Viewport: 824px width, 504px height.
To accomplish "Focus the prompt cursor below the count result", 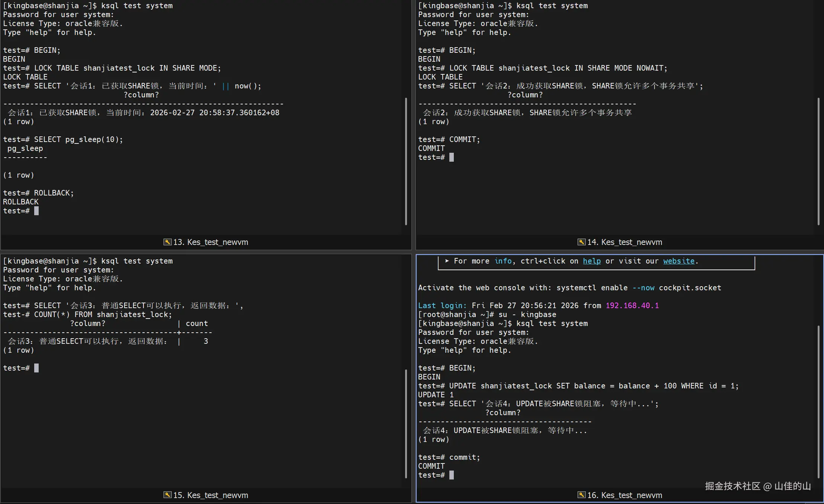I will [x=36, y=368].
